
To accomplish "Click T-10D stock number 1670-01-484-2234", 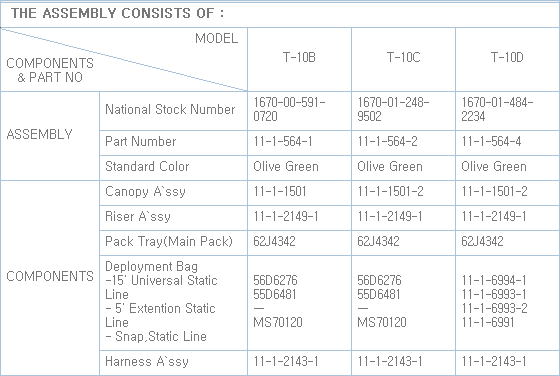I will pyautogui.click(x=497, y=109).
